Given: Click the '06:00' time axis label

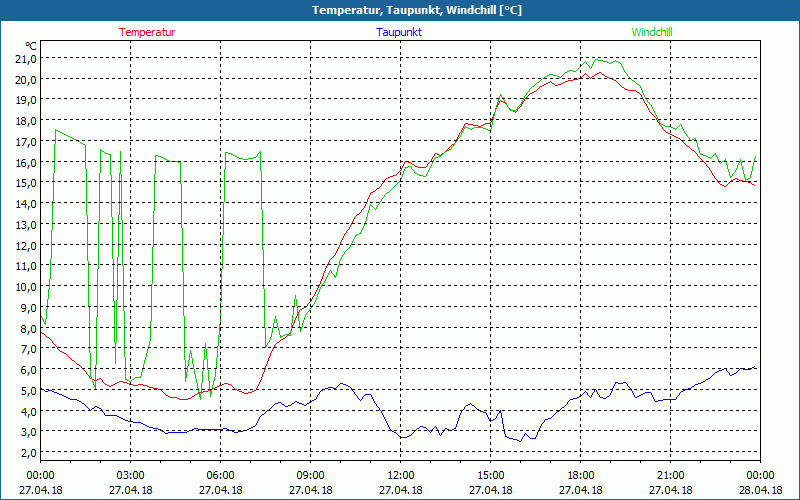Looking at the screenshot, I should click(x=221, y=476).
